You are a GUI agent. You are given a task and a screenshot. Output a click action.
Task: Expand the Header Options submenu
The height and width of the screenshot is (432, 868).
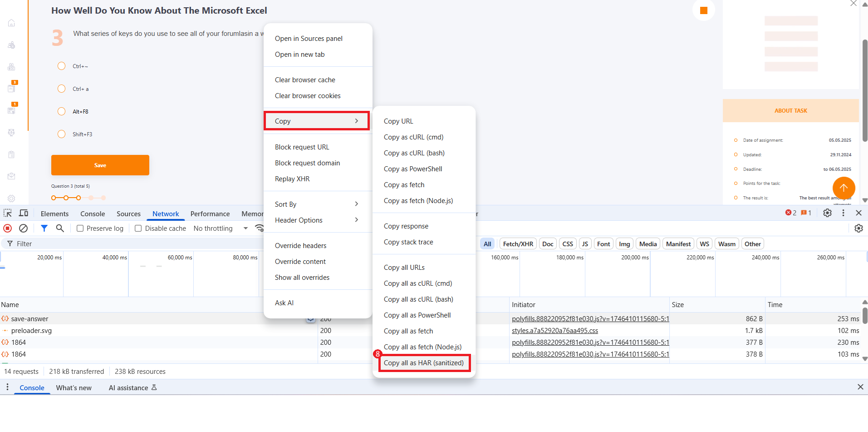(317, 220)
